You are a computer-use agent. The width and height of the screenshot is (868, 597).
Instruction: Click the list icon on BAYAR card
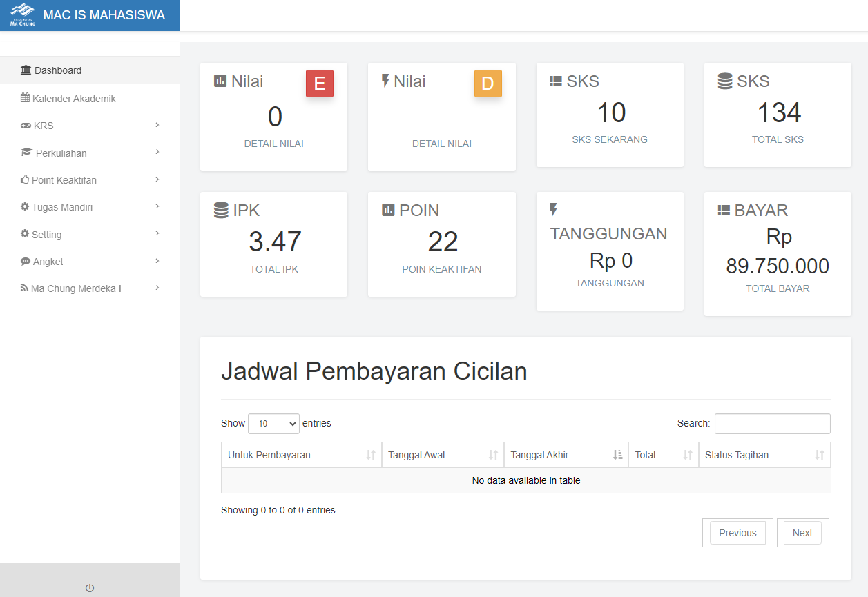click(x=724, y=210)
